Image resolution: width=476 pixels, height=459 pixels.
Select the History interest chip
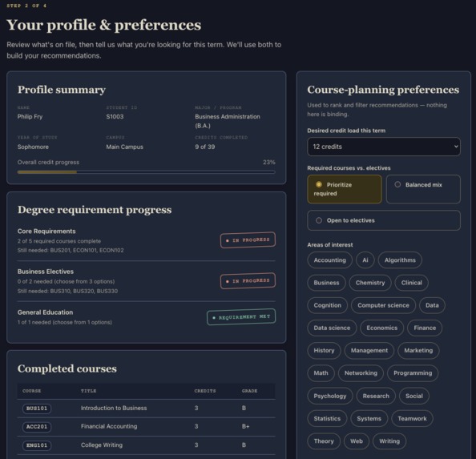(324, 351)
